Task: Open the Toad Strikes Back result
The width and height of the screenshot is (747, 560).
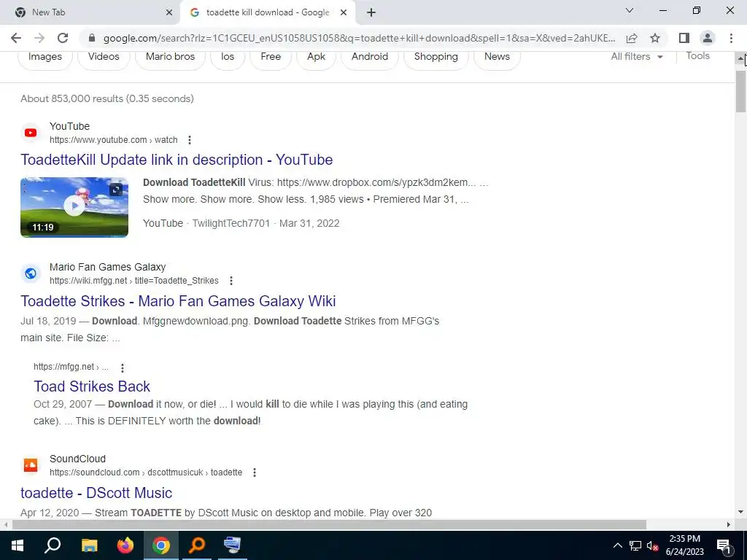Action: 92,386
